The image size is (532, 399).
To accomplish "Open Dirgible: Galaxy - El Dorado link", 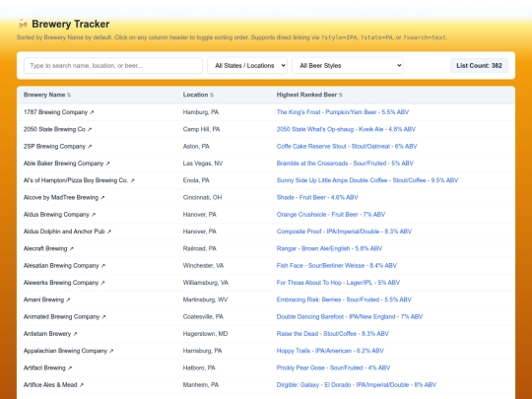I will click(357, 385).
